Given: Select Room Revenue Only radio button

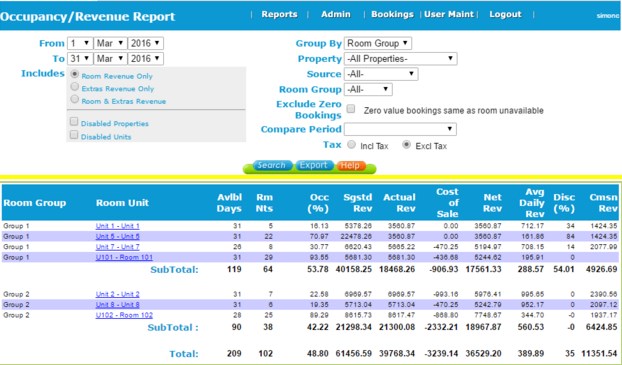Looking at the screenshot, I should click(x=74, y=74).
